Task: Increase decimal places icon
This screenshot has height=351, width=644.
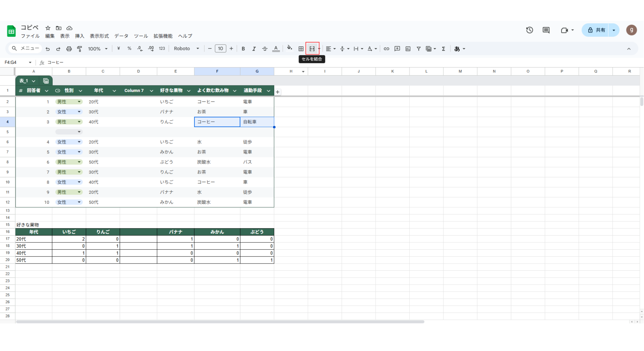Action: click(151, 49)
